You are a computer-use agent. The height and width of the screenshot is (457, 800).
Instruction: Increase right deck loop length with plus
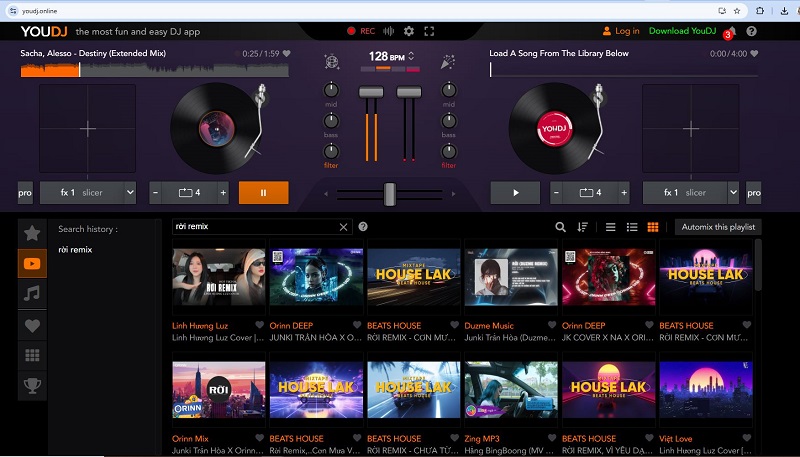click(623, 193)
